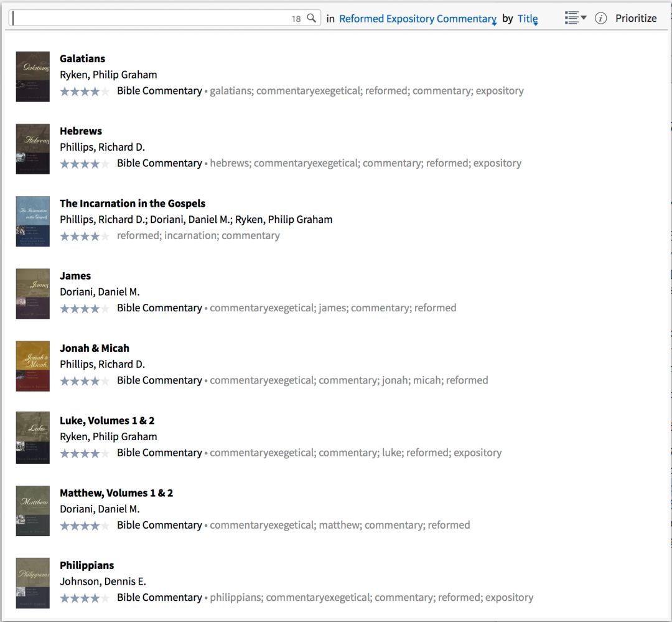Open the James title
The image size is (672, 622).
75,276
